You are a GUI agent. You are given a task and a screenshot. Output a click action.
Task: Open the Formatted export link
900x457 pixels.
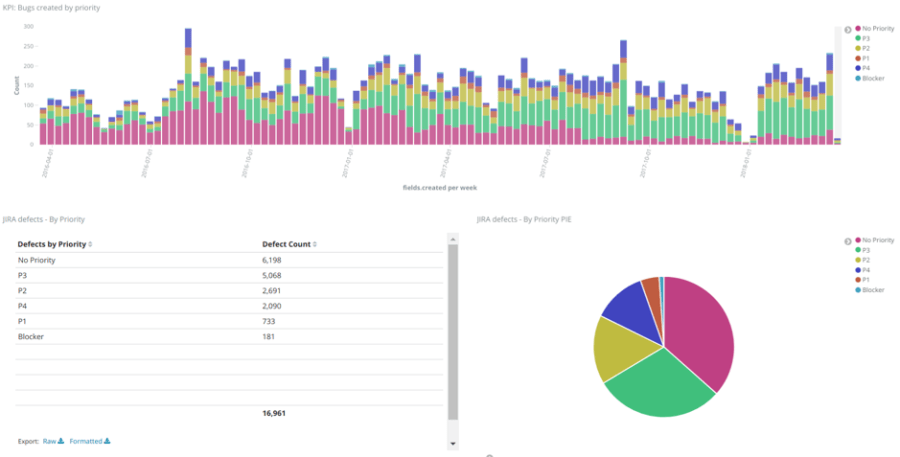[86, 440]
